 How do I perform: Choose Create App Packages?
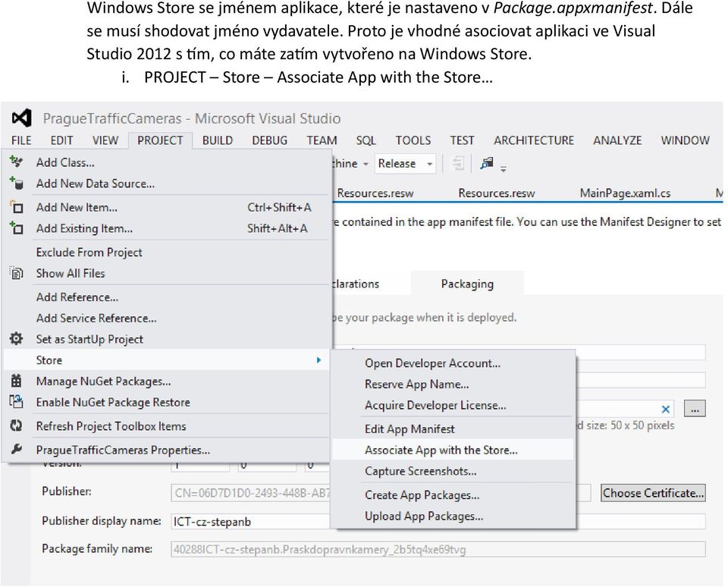coord(453,494)
